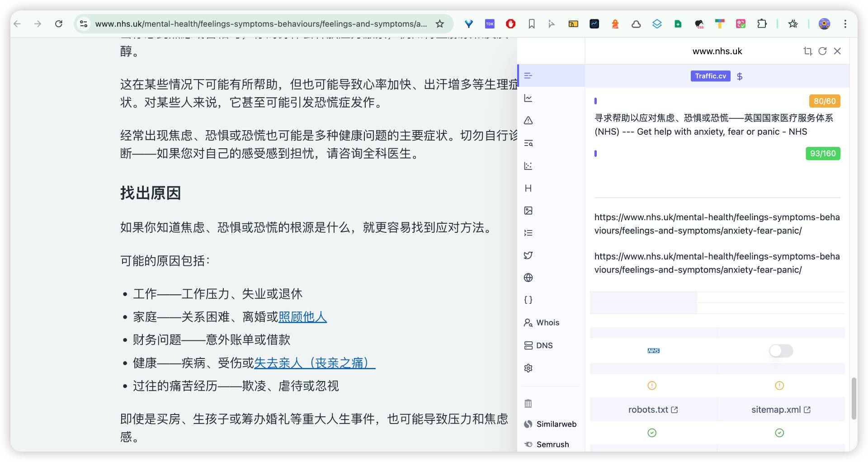Open the scatter chart density icon

tap(528, 166)
